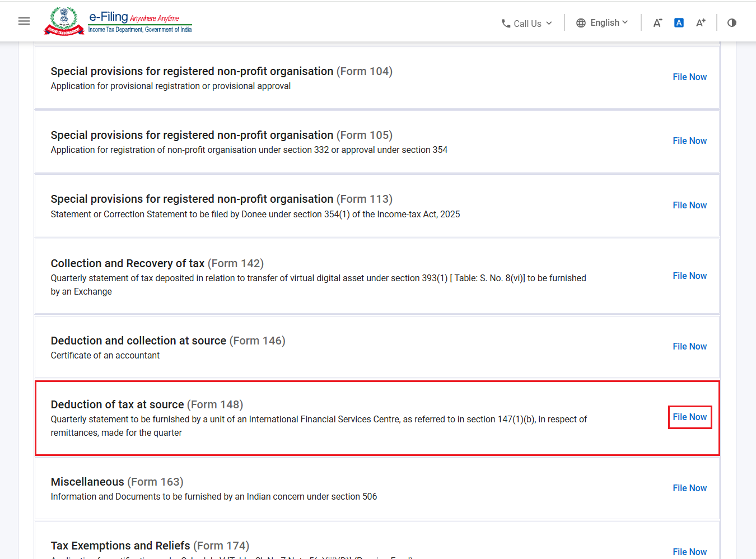756x559 pixels.
Task: Click the phone icon beside Call Us
Action: tap(506, 24)
